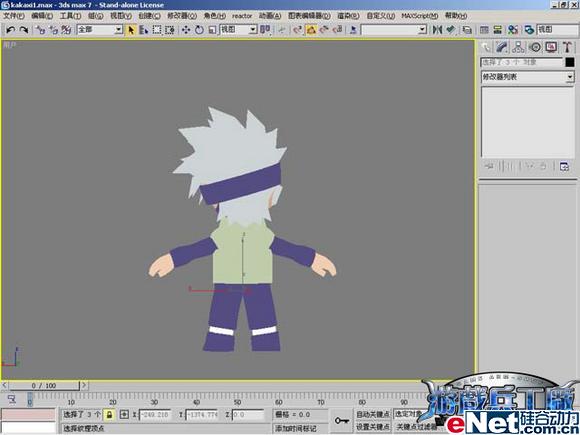Click the black object color swatch
580x435 pixels.
pyautogui.click(x=570, y=62)
